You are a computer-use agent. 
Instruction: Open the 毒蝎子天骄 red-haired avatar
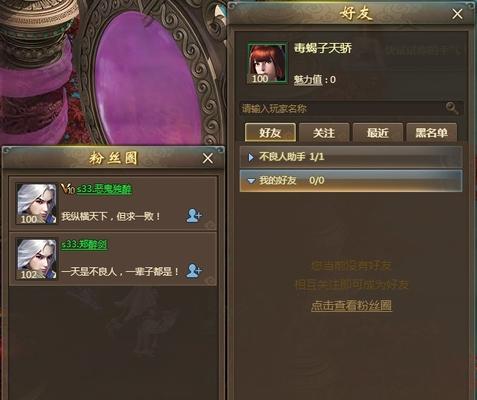(267, 63)
